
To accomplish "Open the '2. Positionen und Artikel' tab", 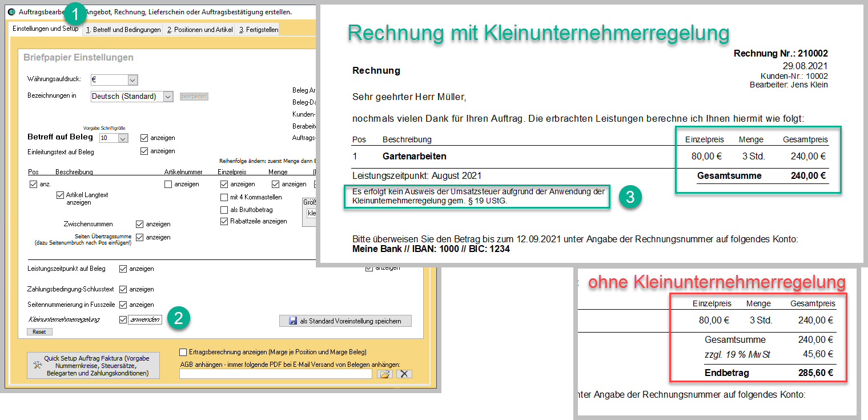I will coord(200,30).
